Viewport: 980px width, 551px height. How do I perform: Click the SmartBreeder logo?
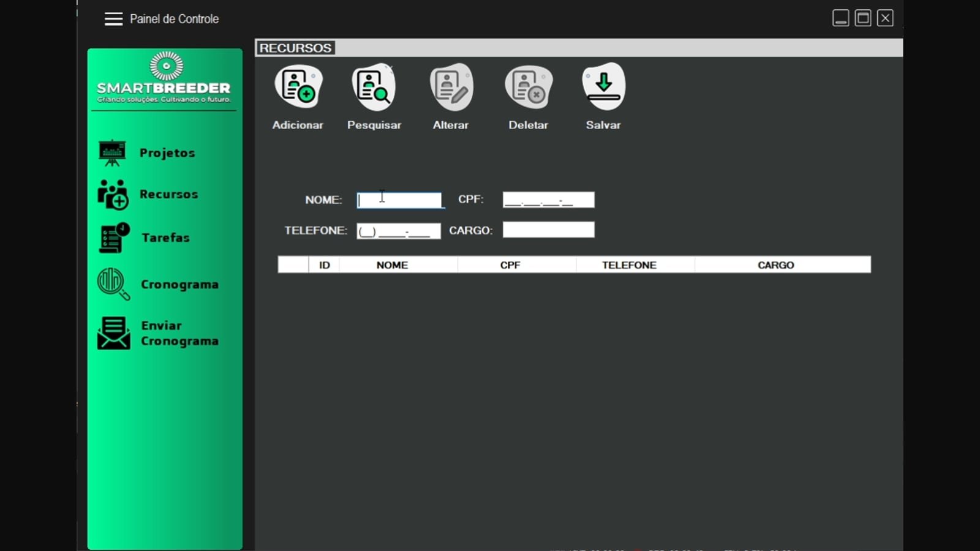pyautogui.click(x=164, y=78)
